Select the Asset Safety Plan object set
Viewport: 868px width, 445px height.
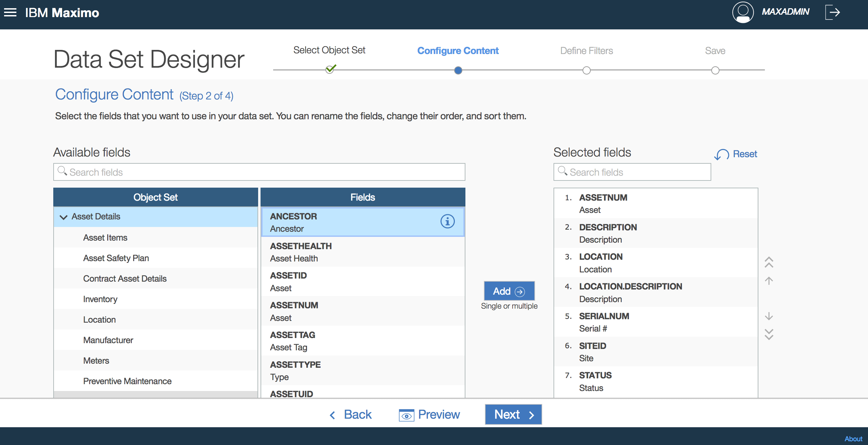pyautogui.click(x=156, y=258)
